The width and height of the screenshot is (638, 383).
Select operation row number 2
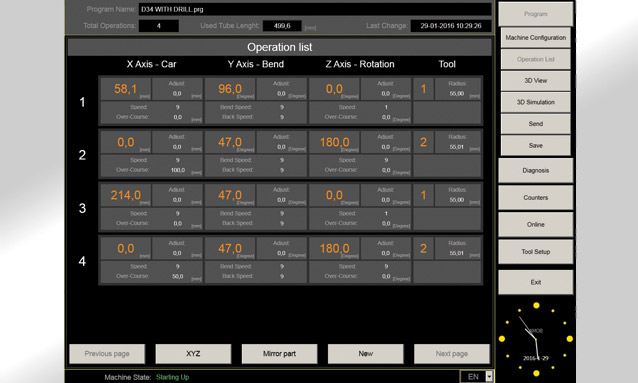coord(82,155)
